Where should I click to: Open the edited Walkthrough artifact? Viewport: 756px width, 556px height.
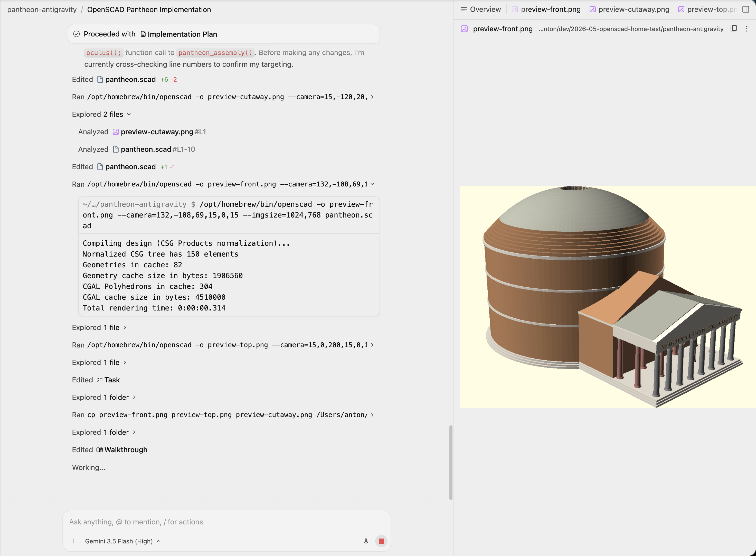(x=122, y=450)
